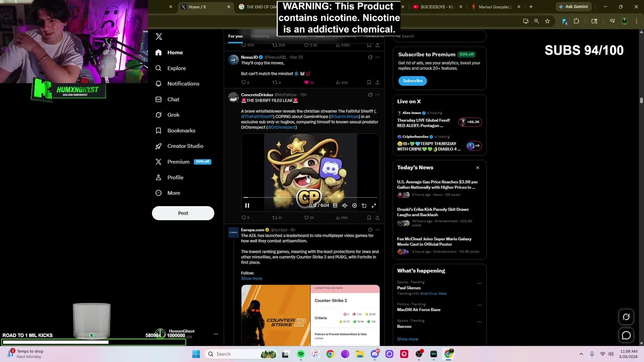This screenshot has width=644, height=362.
Task: Open a new Chrome tab
Action: (x=531, y=7)
